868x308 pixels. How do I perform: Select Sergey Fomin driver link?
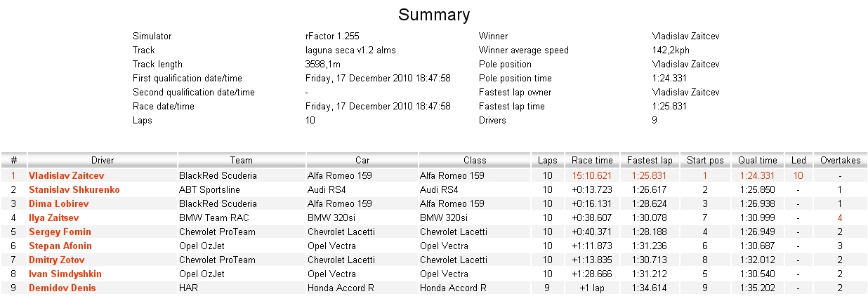pos(60,232)
